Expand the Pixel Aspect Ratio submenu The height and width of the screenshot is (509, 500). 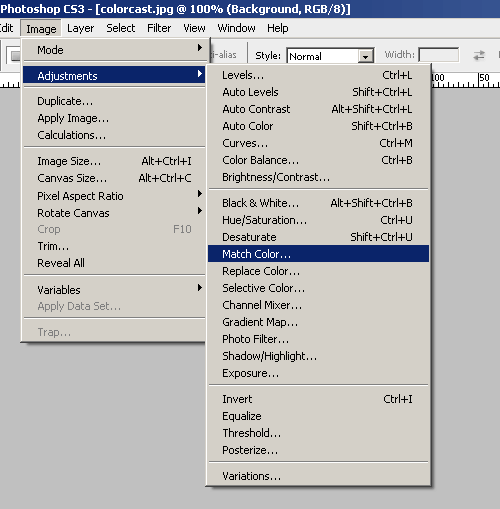[x=114, y=196]
